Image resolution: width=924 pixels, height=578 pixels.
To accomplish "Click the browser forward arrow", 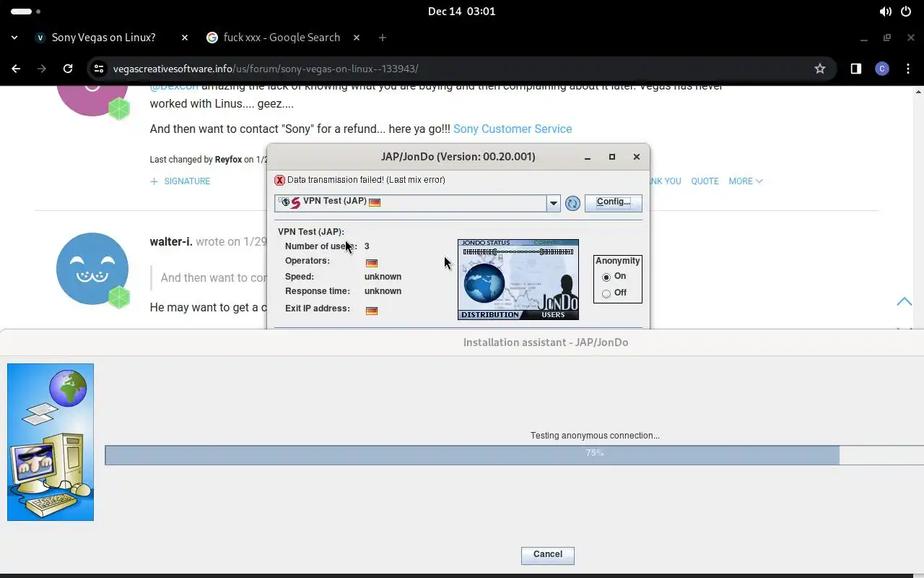I will [x=42, y=69].
